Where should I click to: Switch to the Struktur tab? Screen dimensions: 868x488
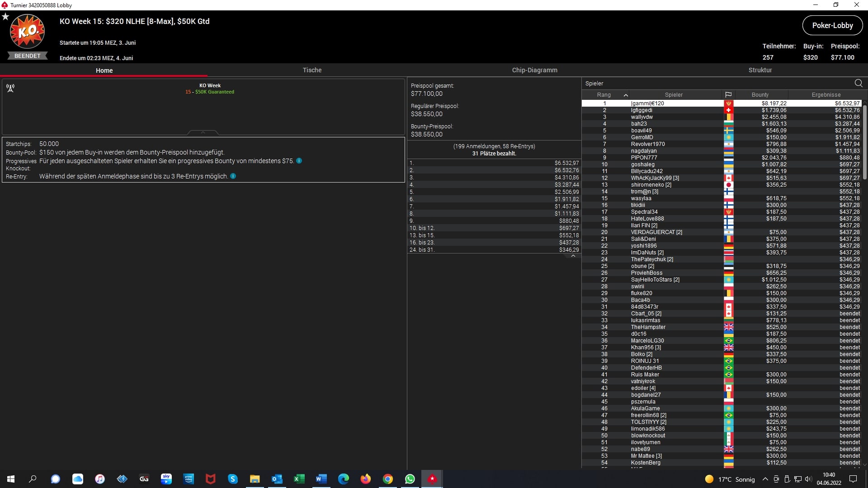(x=760, y=70)
